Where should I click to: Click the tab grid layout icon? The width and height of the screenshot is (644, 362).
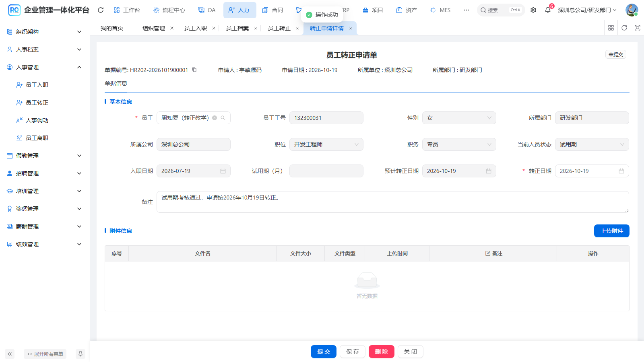pos(611,28)
